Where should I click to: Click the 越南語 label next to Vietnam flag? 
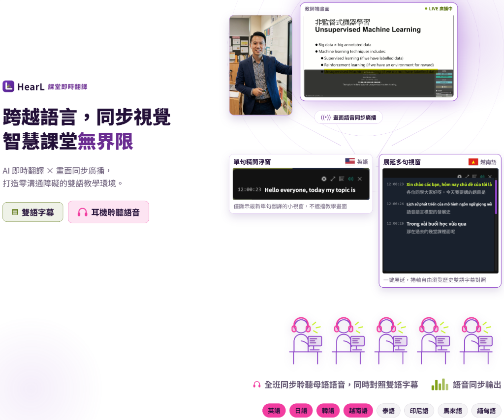pos(488,162)
